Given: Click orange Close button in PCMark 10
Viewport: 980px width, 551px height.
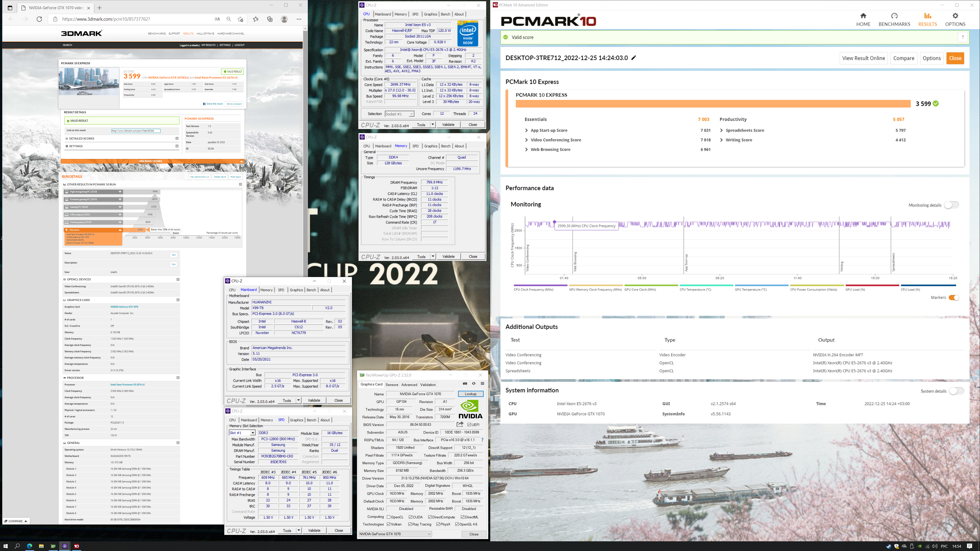Looking at the screenshot, I should tap(955, 58).
